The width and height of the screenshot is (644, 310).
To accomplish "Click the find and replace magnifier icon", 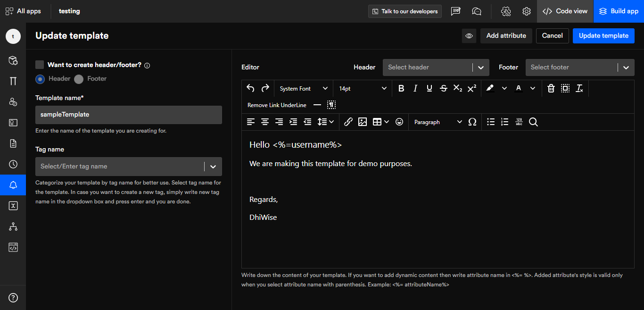I will 533,122.
